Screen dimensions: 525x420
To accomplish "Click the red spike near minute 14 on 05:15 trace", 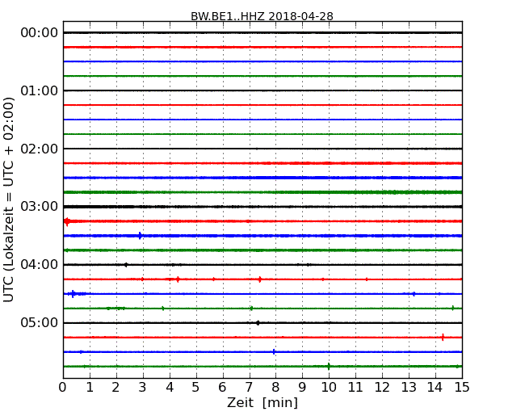I will [443, 338].
